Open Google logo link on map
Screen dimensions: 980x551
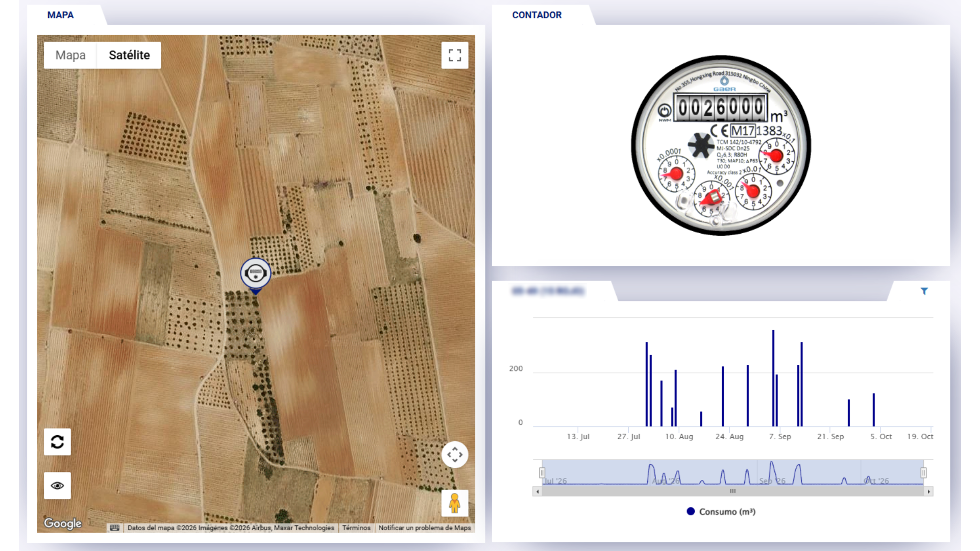coord(63,523)
